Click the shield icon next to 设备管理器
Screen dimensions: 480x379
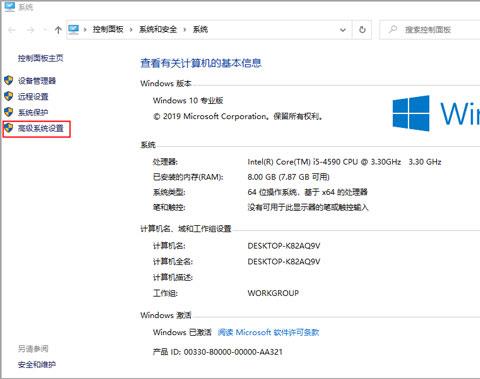[x=9, y=80]
